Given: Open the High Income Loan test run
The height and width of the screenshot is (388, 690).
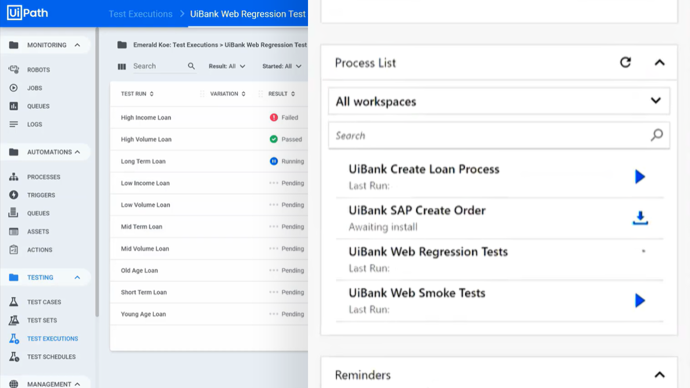Looking at the screenshot, I should tap(146, 117).
